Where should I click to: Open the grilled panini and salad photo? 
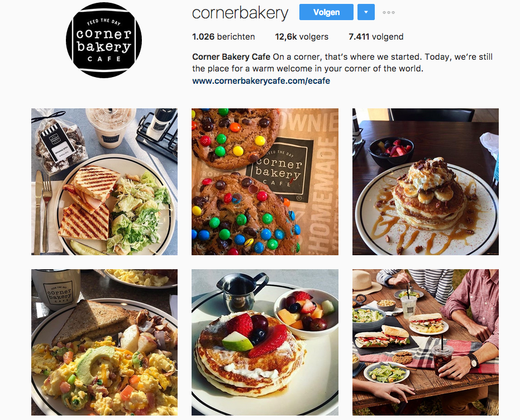coord(104,182)
